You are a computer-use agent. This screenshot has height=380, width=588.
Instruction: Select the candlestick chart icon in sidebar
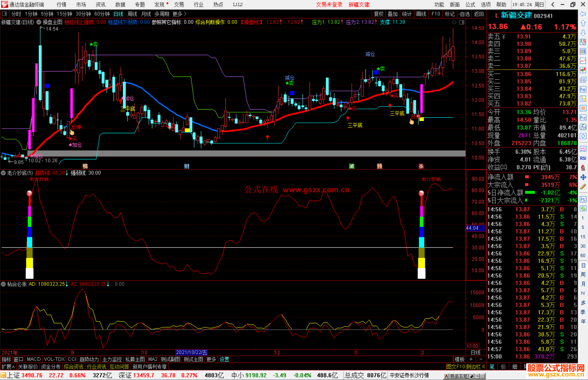pyautogui.click(x=583, y=70)
